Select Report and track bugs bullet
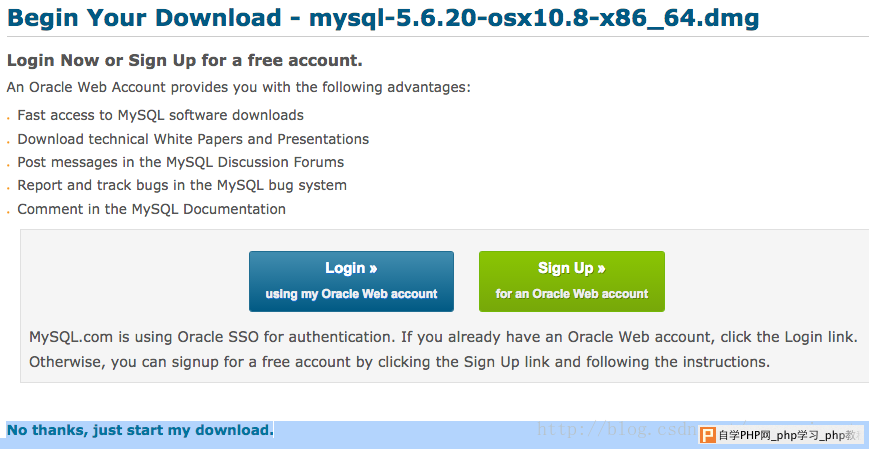Screen dimensions: 869x449 coord(182,185)
